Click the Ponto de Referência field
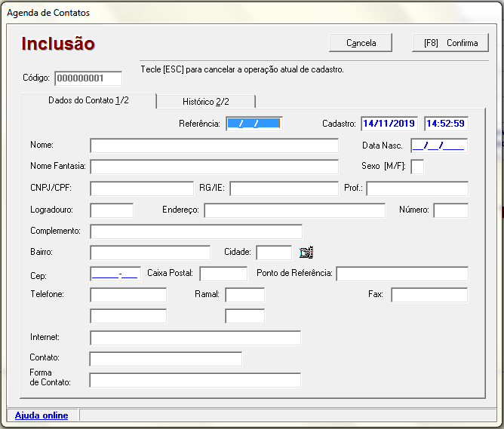504x429 pixels. [402, 274]
